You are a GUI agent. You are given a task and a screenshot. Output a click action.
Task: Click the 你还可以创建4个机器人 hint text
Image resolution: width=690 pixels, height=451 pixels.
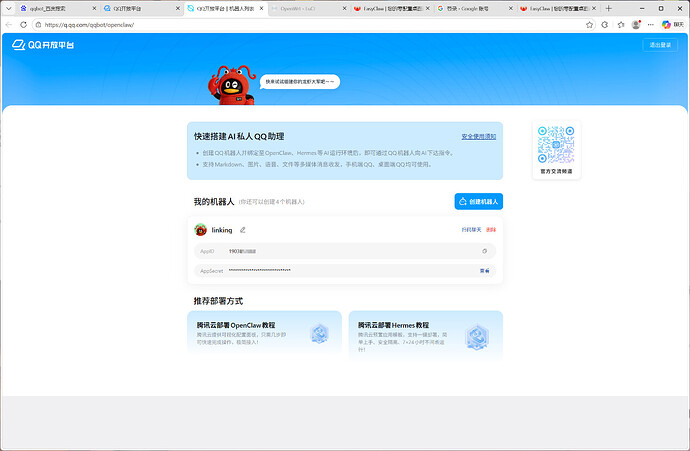pos(272,202)
